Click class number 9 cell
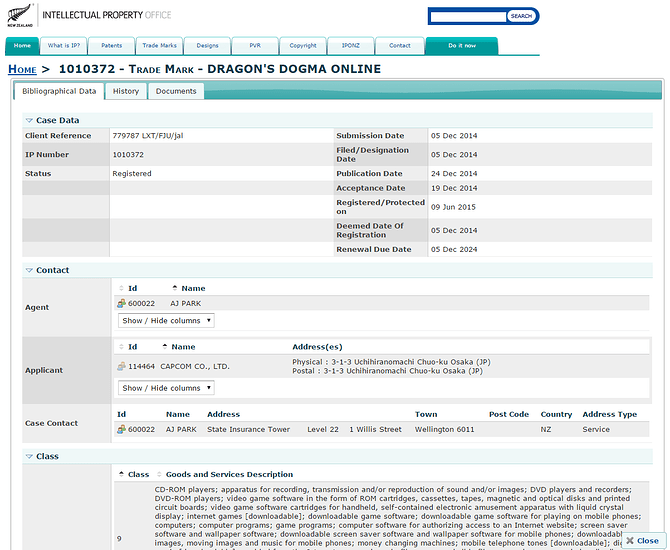Image resolution: width=670 pixels, height=550 pixels. coord(119,539)
